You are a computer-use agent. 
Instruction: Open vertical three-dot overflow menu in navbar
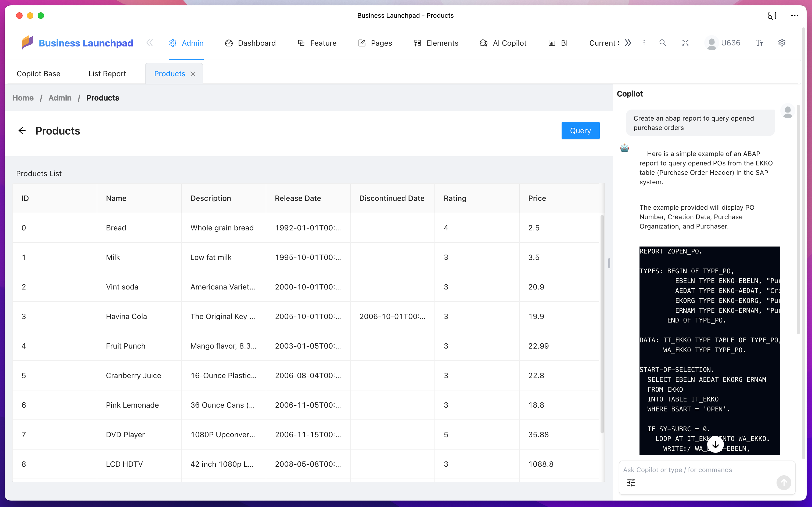coord(644,43)
